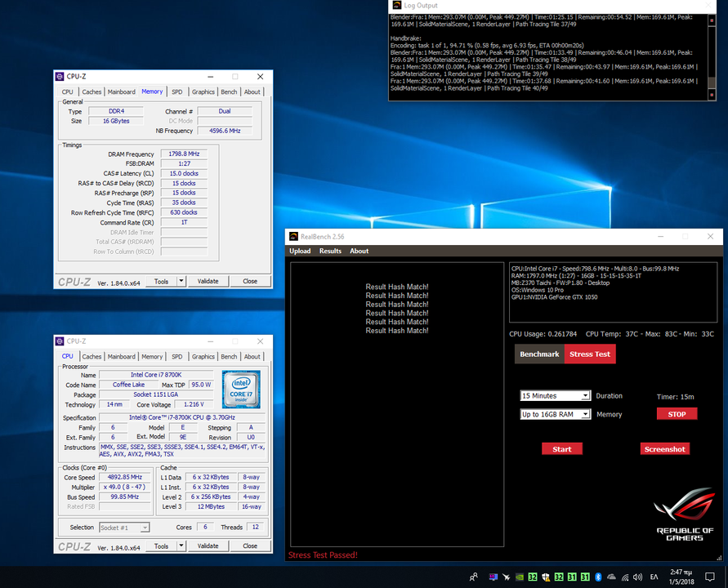Click the LG monitor tray icon

point(493,577)
